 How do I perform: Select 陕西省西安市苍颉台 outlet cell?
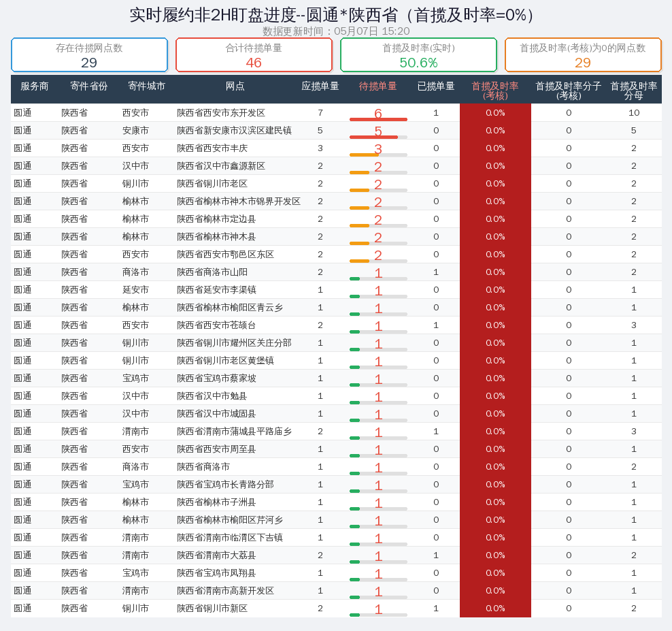pos(216,325)
